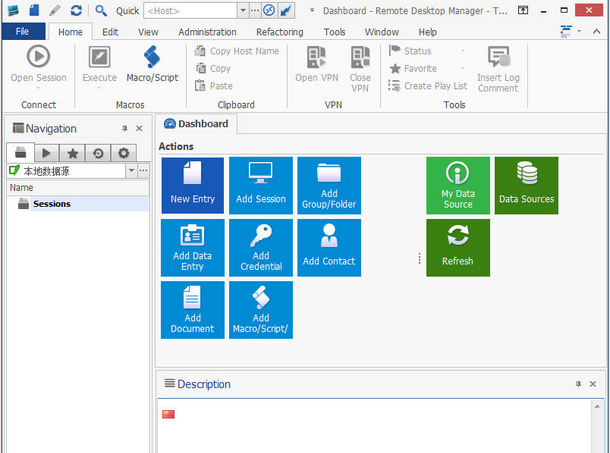610x453 pixels.
Task: Click the ellipsis button beside data source
Action: pos(143,170)
